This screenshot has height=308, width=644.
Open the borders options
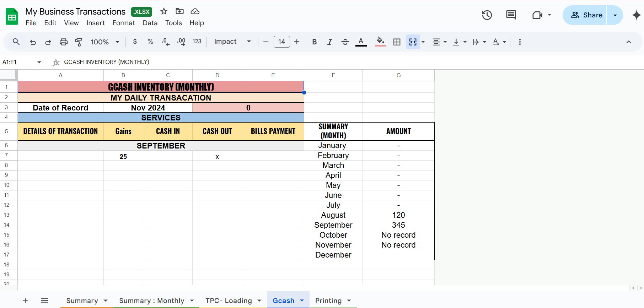point(397,42)
